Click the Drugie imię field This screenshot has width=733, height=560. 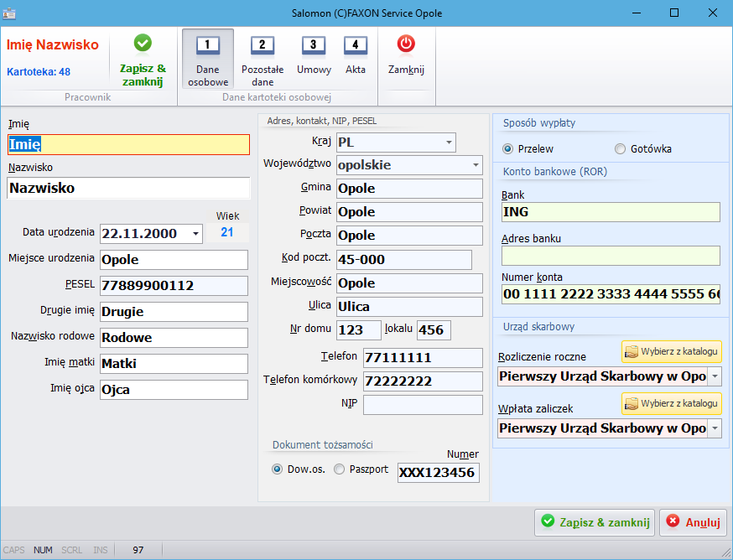pos(174,312)
